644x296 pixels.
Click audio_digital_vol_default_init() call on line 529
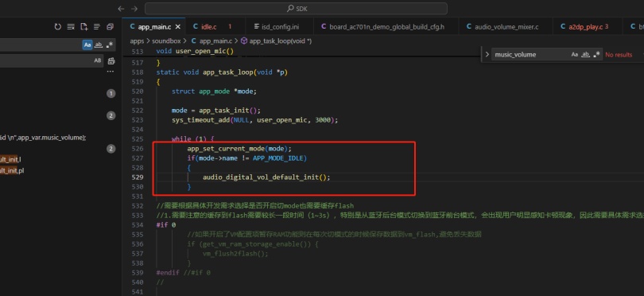(266, 177)
